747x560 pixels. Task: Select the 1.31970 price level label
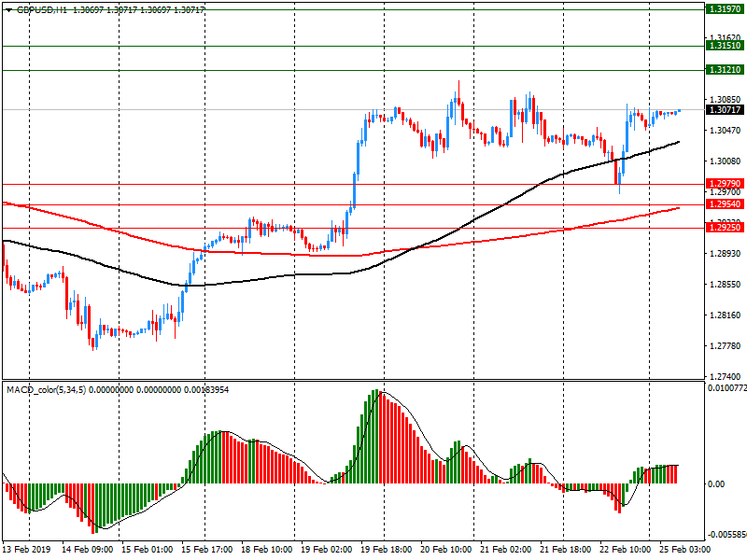[x=724, y=8]
